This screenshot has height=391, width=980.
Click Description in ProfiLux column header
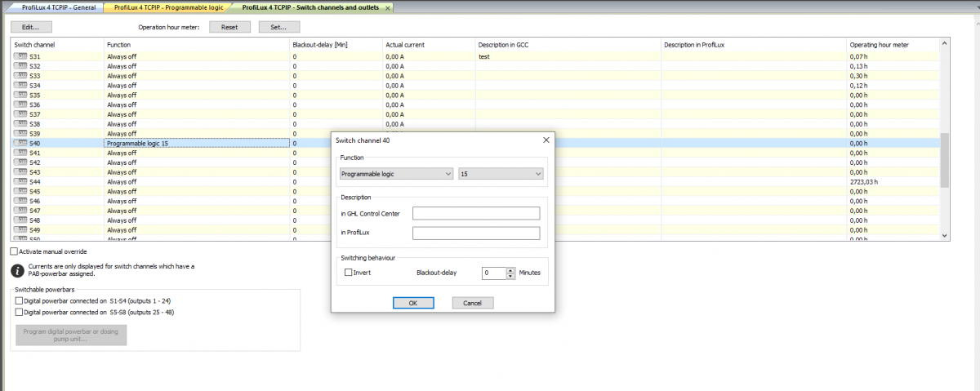[x=755, y=44]
